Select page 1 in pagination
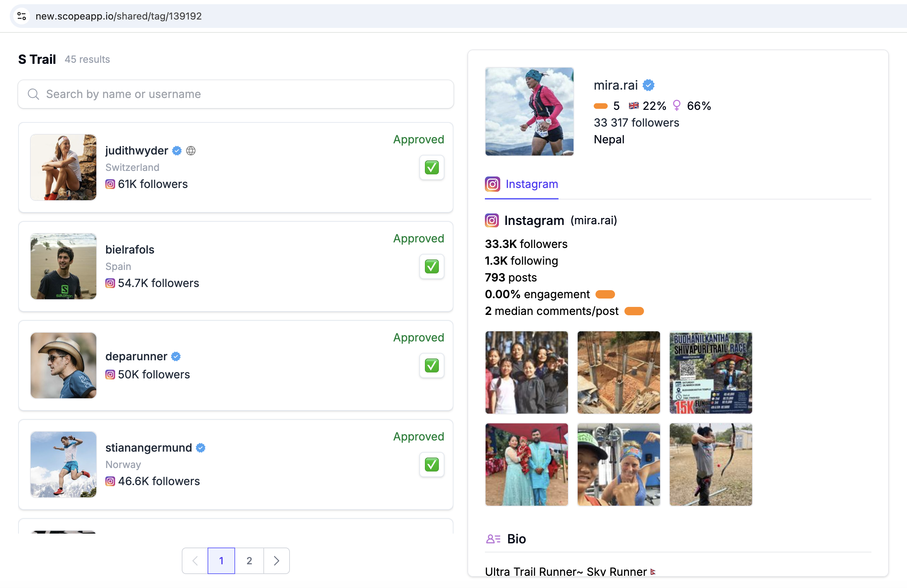The image size is (907, 588). tap(221, 560)
